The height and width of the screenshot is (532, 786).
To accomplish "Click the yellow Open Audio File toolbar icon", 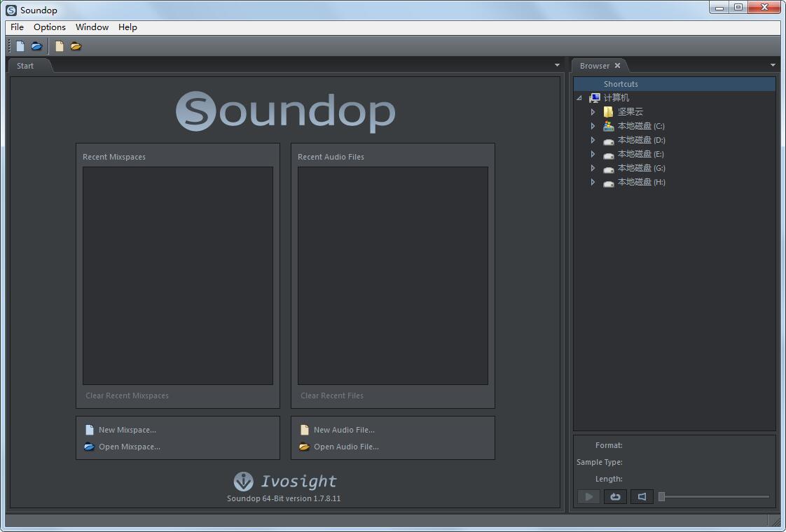I will point(75,45).
